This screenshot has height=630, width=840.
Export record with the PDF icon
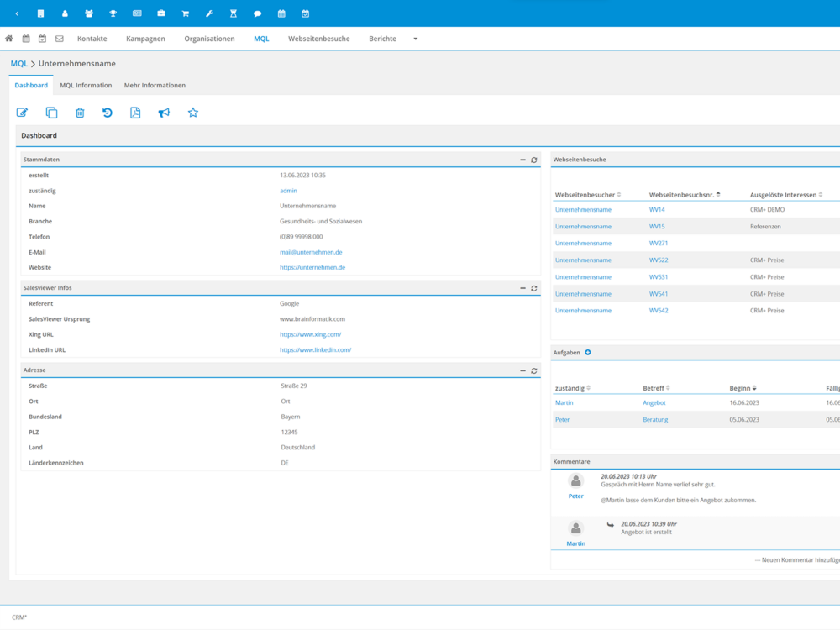pyautogui.click(x=135, y=113)
